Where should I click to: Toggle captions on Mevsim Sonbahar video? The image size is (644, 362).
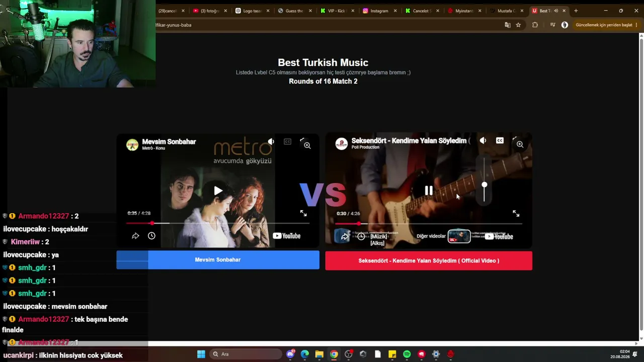tap(287, 142)
